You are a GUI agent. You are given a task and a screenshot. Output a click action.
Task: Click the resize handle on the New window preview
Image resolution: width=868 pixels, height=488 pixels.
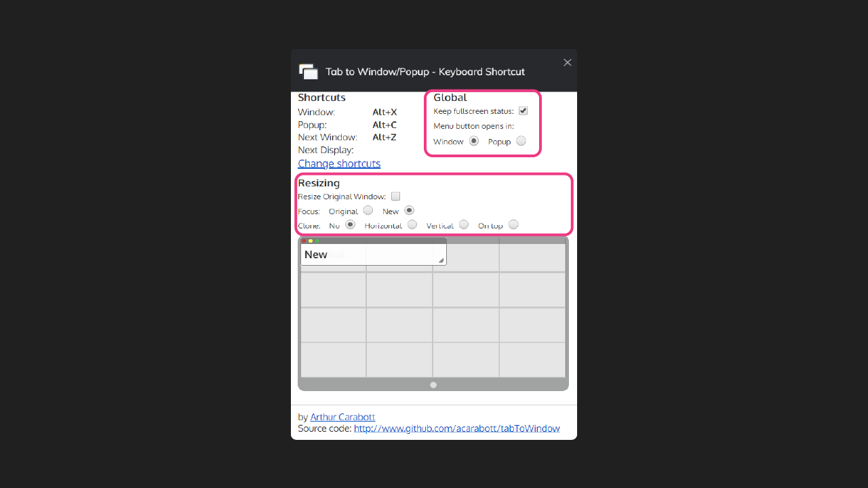442,260
